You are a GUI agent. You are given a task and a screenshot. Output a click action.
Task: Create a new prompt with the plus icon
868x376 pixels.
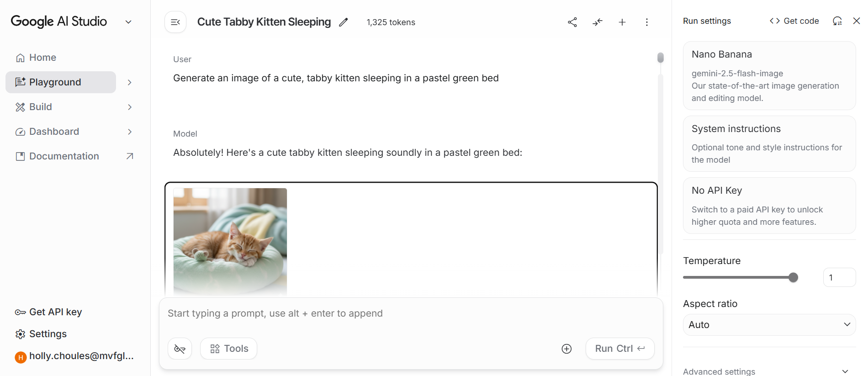[x=622, y=21]
